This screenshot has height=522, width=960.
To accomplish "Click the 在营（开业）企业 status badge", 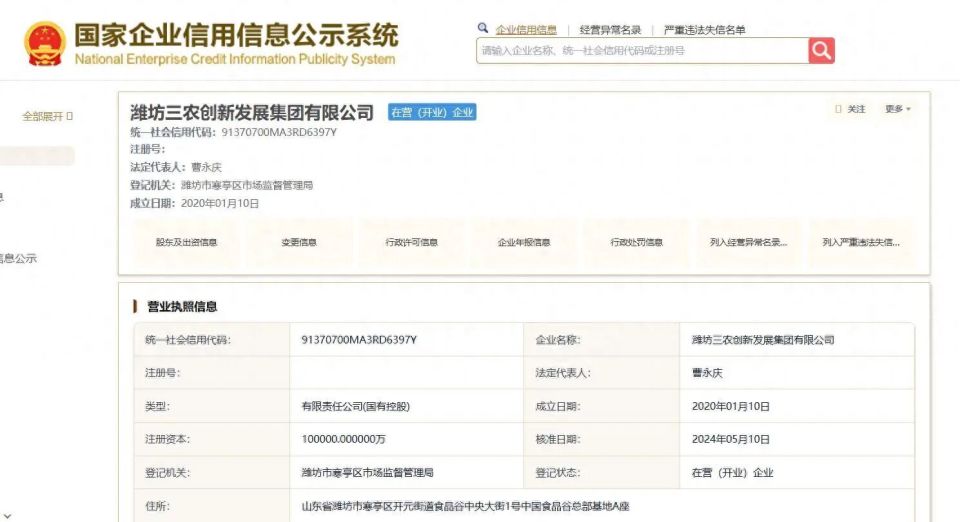I will 432,112.
